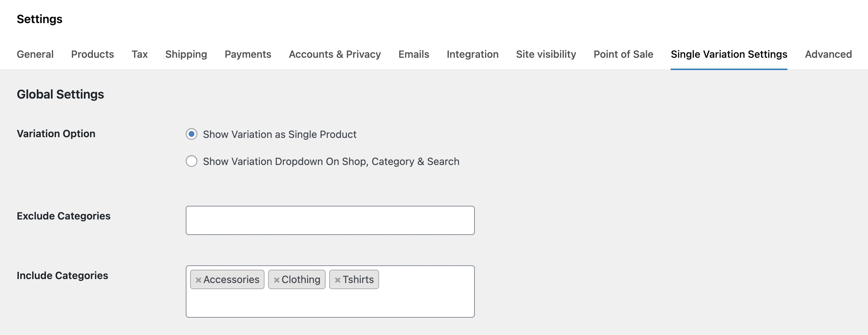Viewport: 868px width, 335px height.
Task: Go to the Tax tab
Action: pyautogui.click(x=139, y=54)
